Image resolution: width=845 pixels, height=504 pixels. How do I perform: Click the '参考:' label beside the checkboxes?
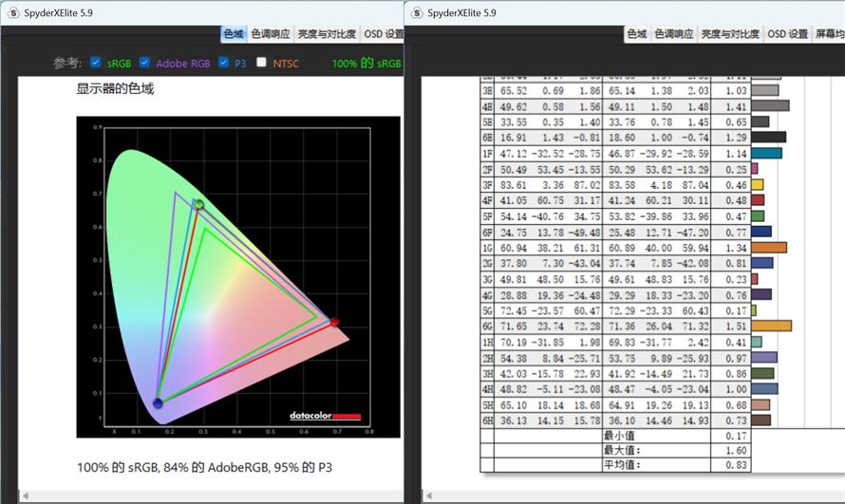click(67, 63)
